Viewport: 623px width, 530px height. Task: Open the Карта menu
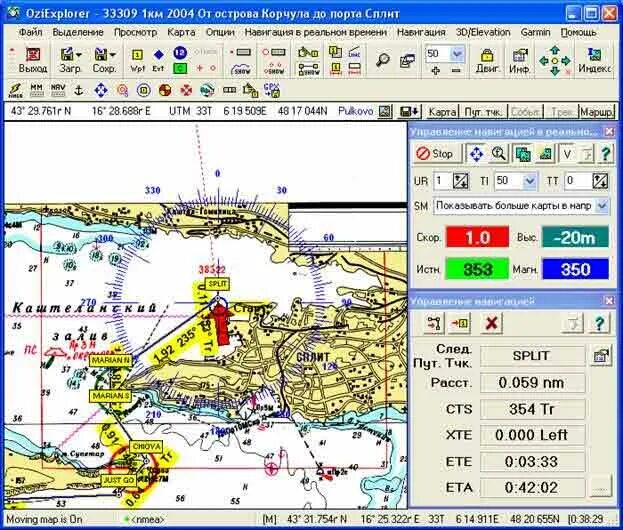(181, 33)
